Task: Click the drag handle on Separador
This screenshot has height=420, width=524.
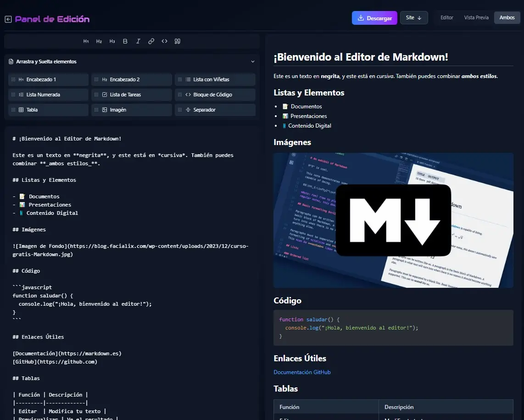Action: [180, 110]
